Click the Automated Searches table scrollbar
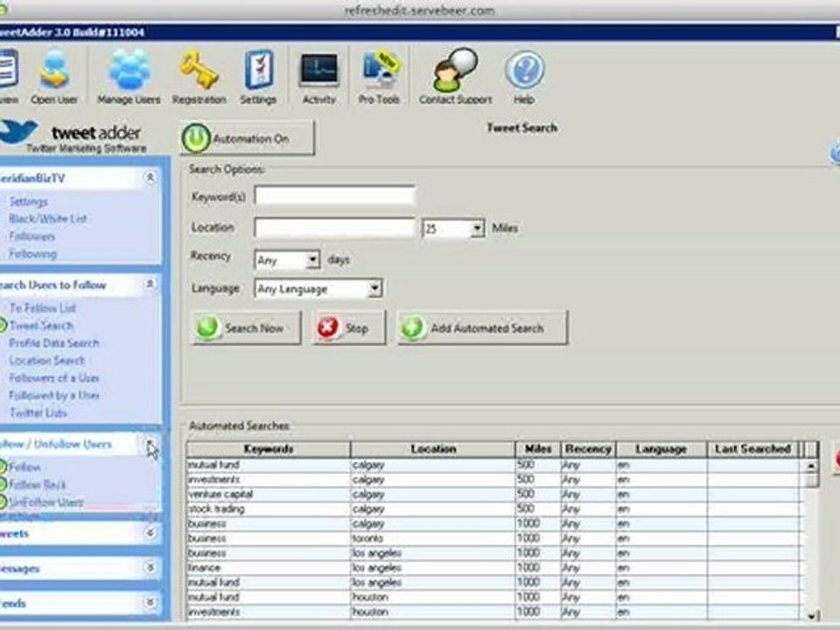The image size is (840, 630). (x=811, y=540)
